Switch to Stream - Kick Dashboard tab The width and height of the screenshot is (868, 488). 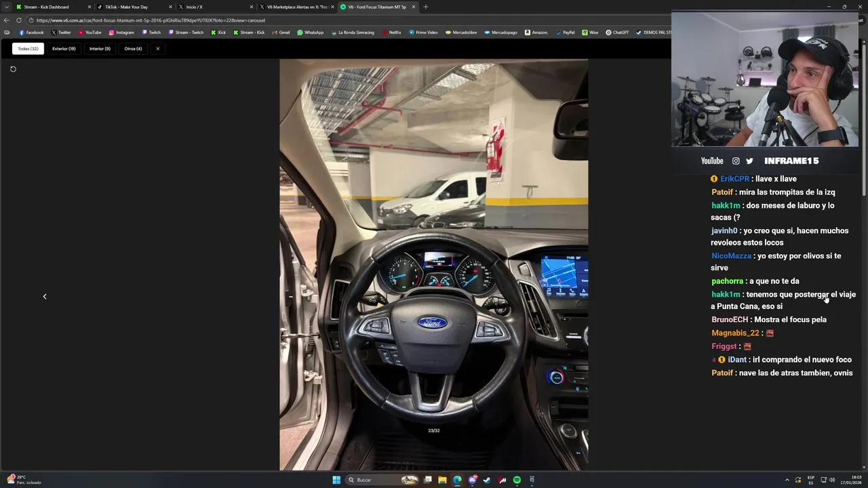click(53, 7)
